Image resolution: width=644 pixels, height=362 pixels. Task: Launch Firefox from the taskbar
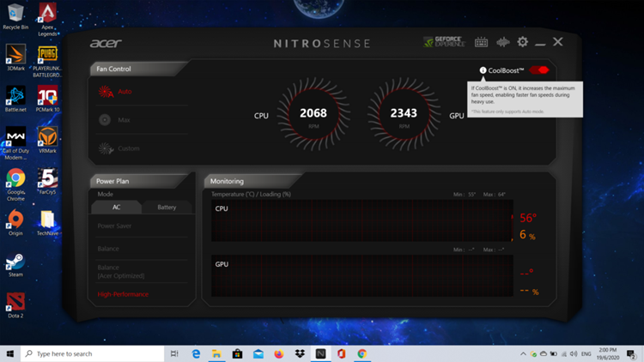[x=279, y=353]
